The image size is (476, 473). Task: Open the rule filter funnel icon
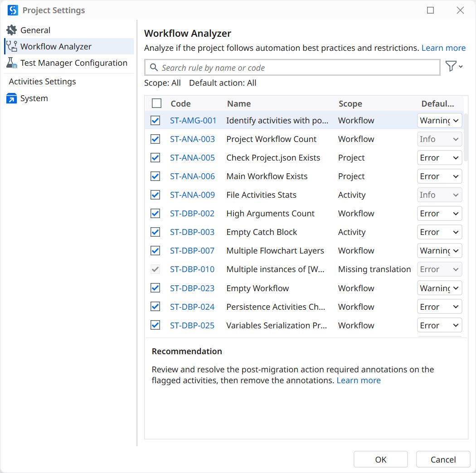click(x=453, y=67)
